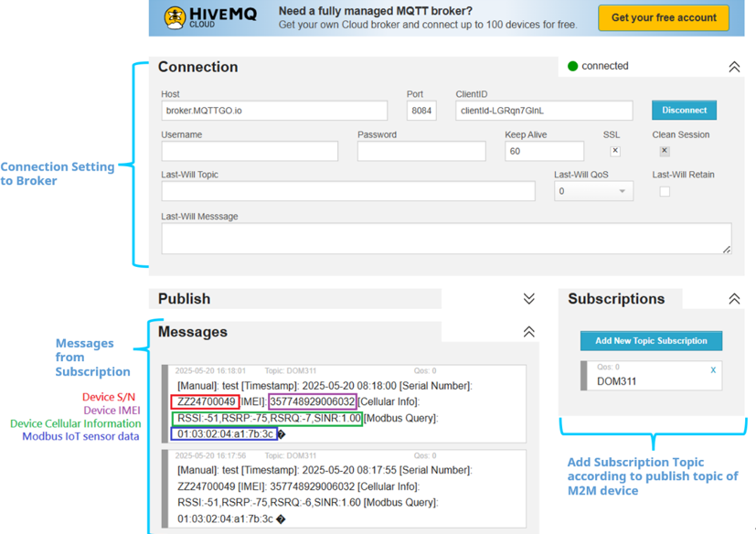Open the Last-Will QoS dropdown
The width and height of the screenshot is (756, 534).
point(593,191)
